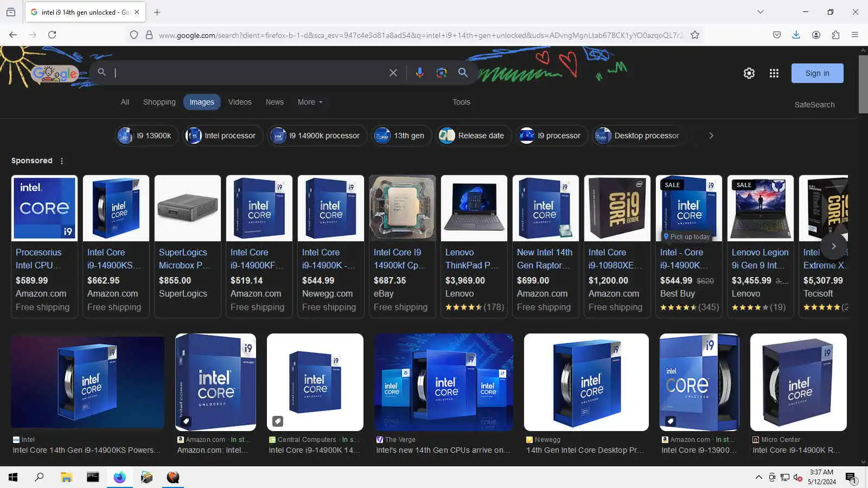
Task: Open File Explorer from the taskbar
Action: pos(66,477)
